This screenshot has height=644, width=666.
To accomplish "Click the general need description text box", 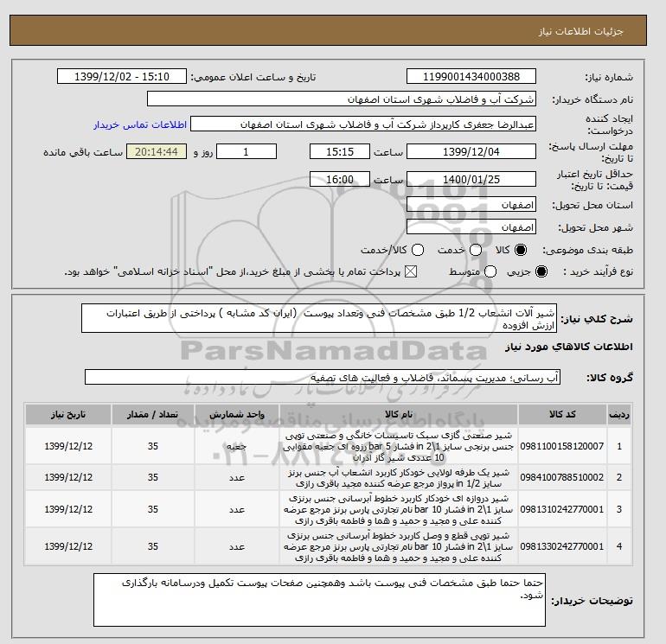I will [319, 318].
